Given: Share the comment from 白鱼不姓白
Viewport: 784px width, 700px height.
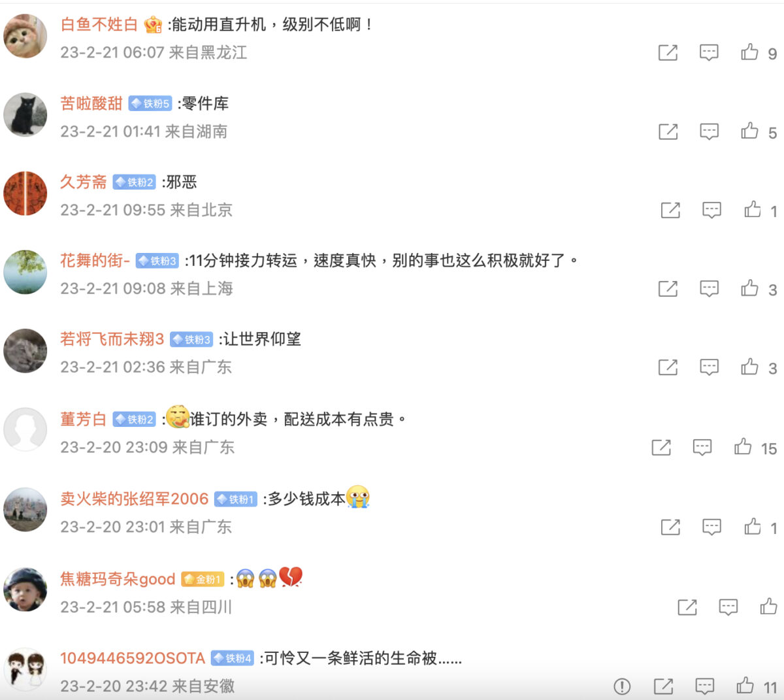Looking at the screenshot, I should click(x=668, y=52).
